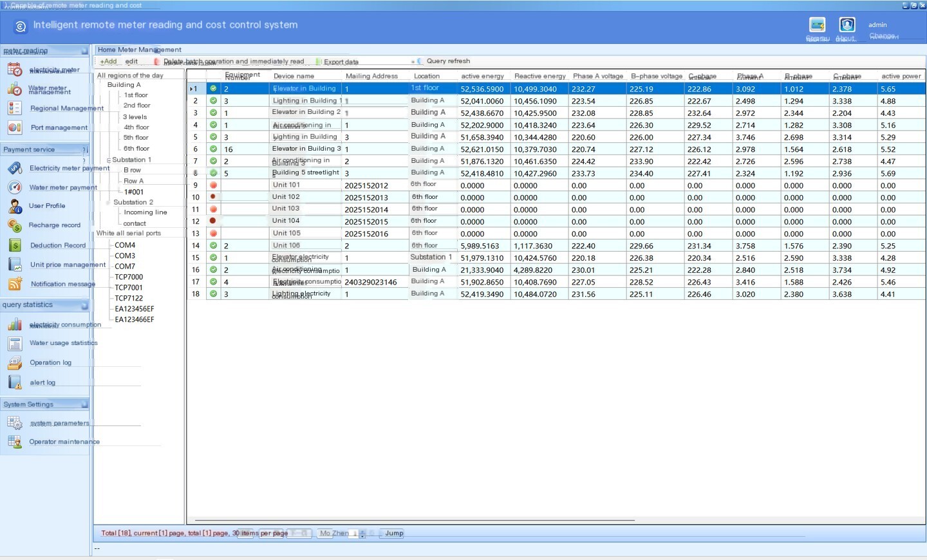Collapse the query statistics panel
927x560 pixels.
[x=84, y=305]
